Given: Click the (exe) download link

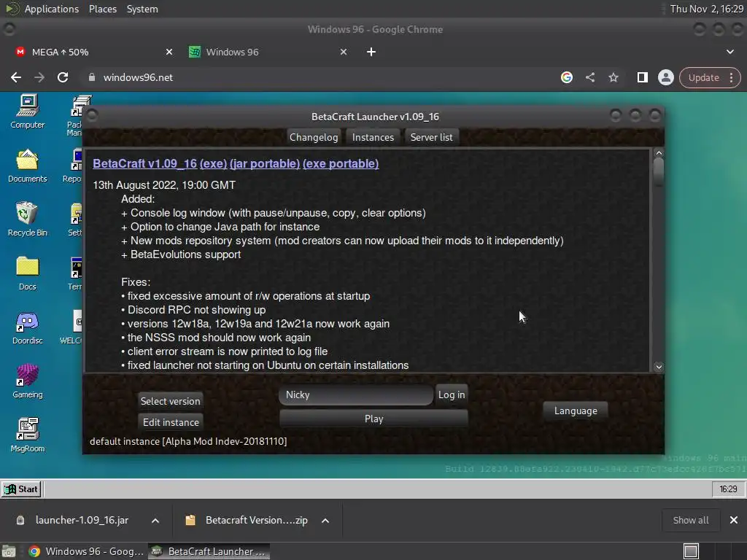Looking at the screenshot, I should pos(214,163).
